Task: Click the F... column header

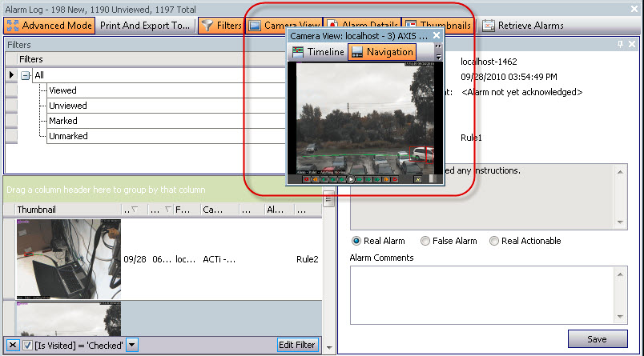Action: click(x=187, y=210)
